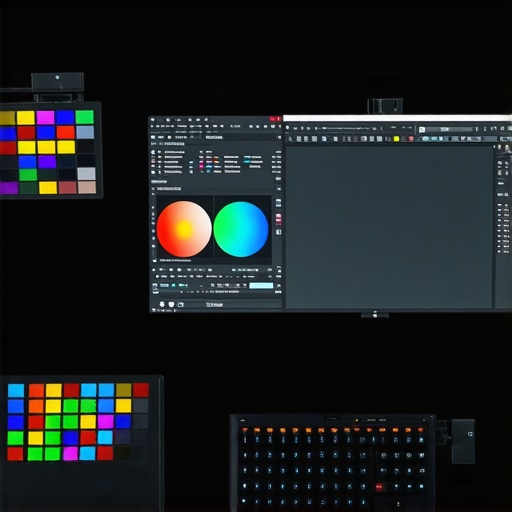Click the yellow square icon in the right window's toolbar
Screen dimensions: 512x512
tap(396, 139)
